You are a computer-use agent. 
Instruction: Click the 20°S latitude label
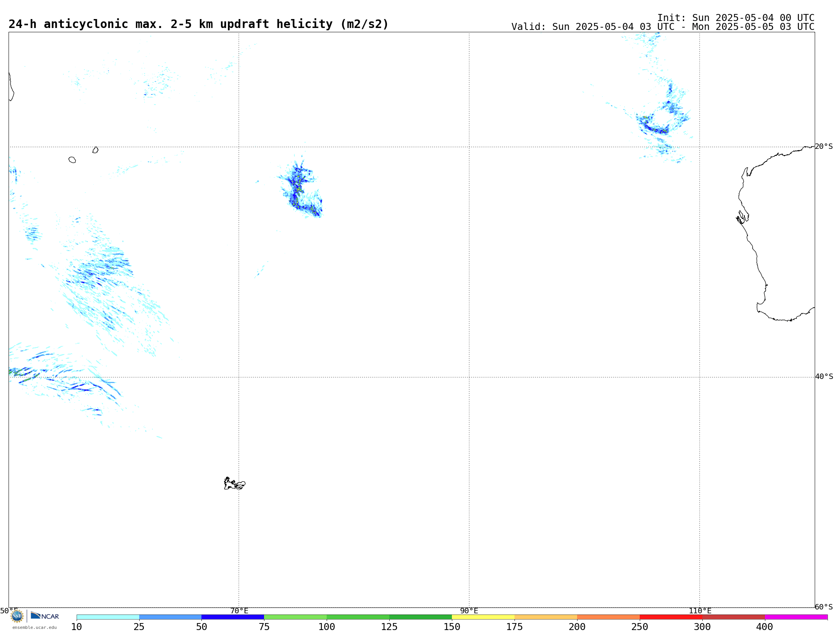tap(824, 147)
